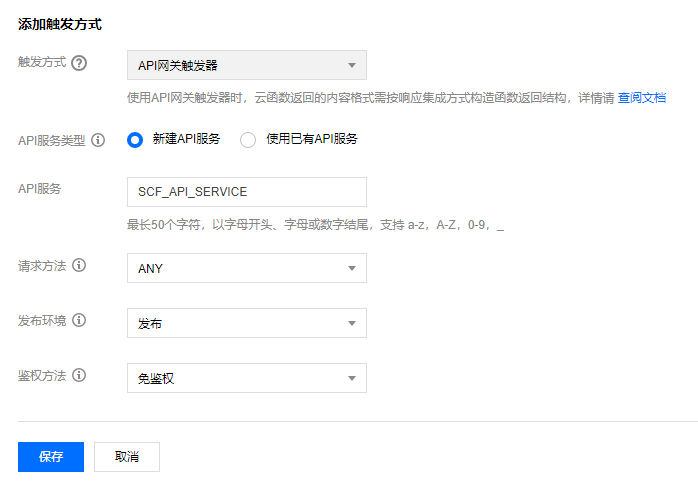This screenshot has height=488, width=698.
Task: Click the 添加触发方式 heading
Action: tap(60, 24)
